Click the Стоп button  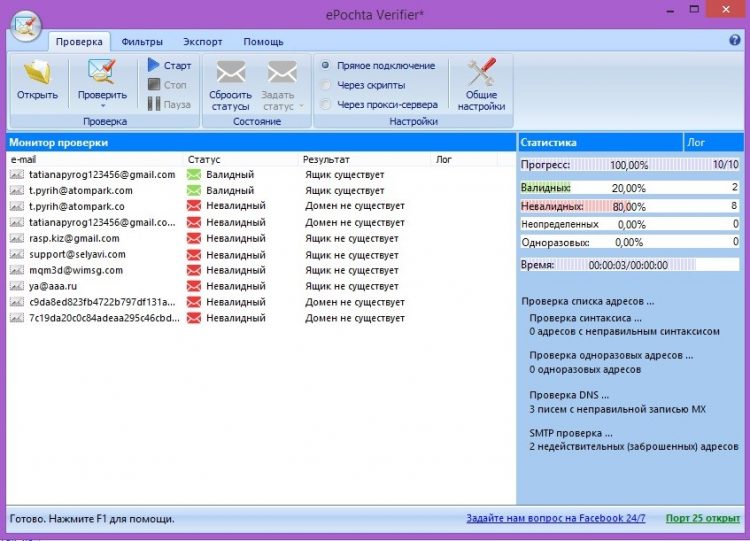[x=167, y=85]
